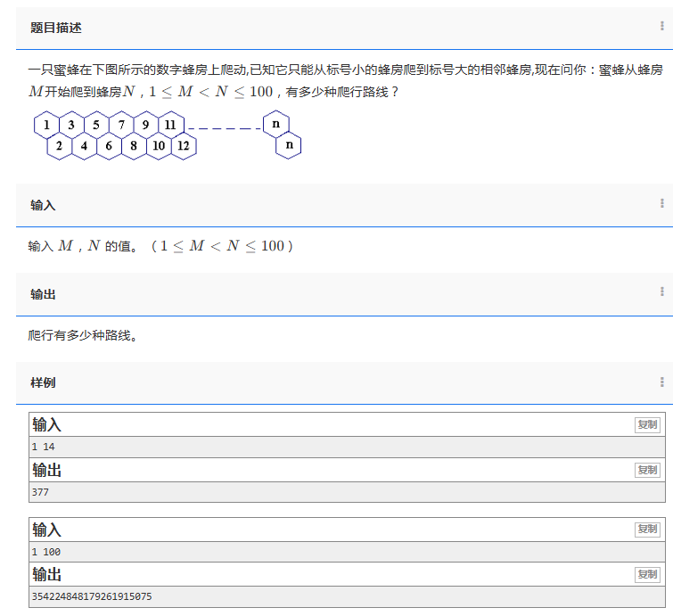Click the text 爬行有多少种路线。
The width and height of the screenshot is (673, 616).
pos(83,335)
